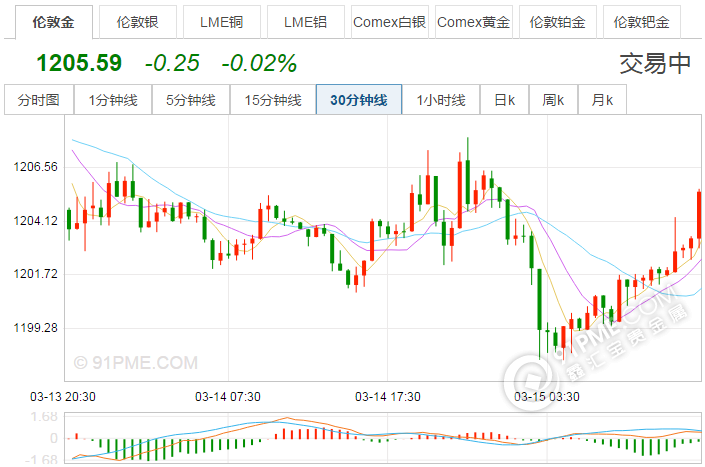Open the LME铝 tab

[x=306, y=22]
